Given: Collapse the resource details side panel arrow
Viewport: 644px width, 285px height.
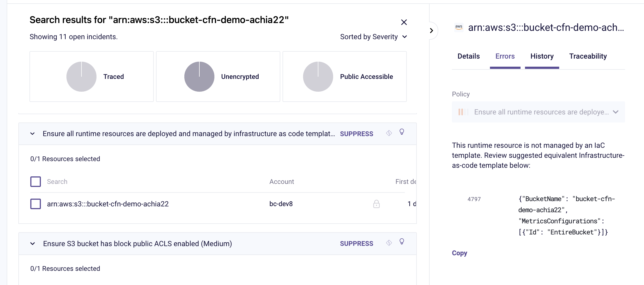Looking at the screenshot, I should point(431,31).
